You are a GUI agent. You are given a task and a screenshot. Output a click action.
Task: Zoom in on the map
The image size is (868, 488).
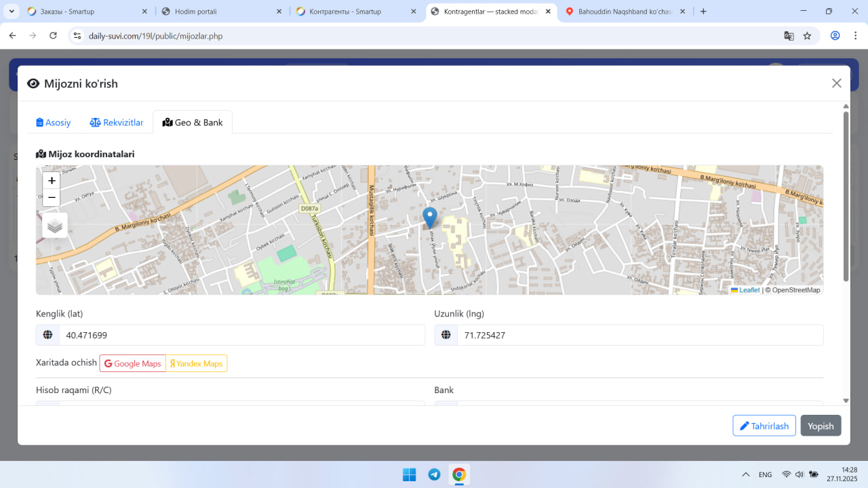coord(52,181)
